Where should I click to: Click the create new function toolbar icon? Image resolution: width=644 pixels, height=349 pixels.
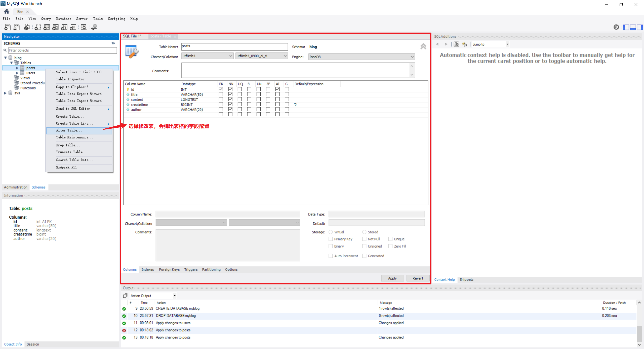point(73,27)
